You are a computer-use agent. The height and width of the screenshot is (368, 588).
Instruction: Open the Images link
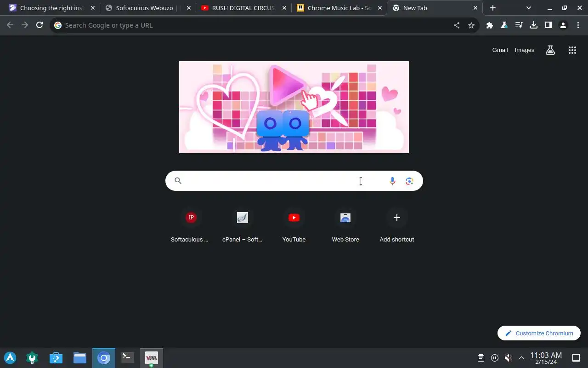[524, 50]
